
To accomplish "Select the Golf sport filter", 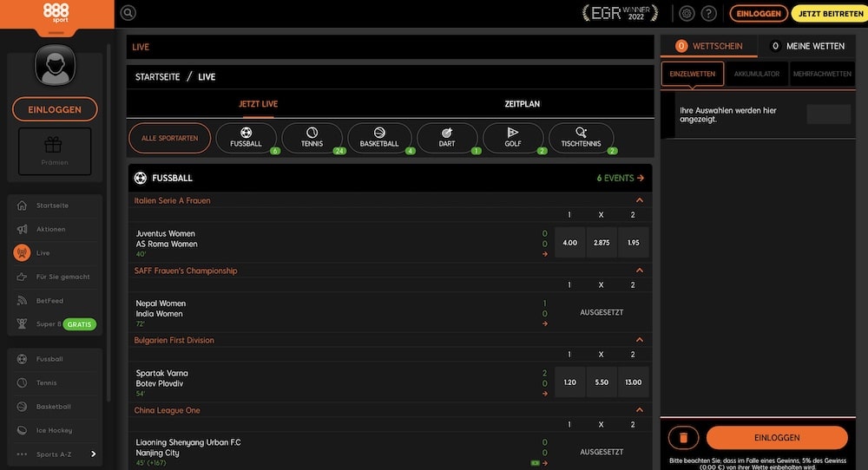I will 513,138.
